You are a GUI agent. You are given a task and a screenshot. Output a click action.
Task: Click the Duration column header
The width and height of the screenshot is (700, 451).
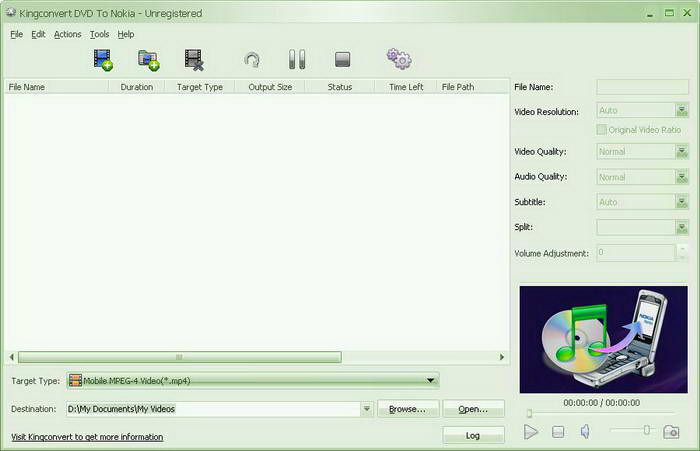pyautogui.click(x=137, y=87)
